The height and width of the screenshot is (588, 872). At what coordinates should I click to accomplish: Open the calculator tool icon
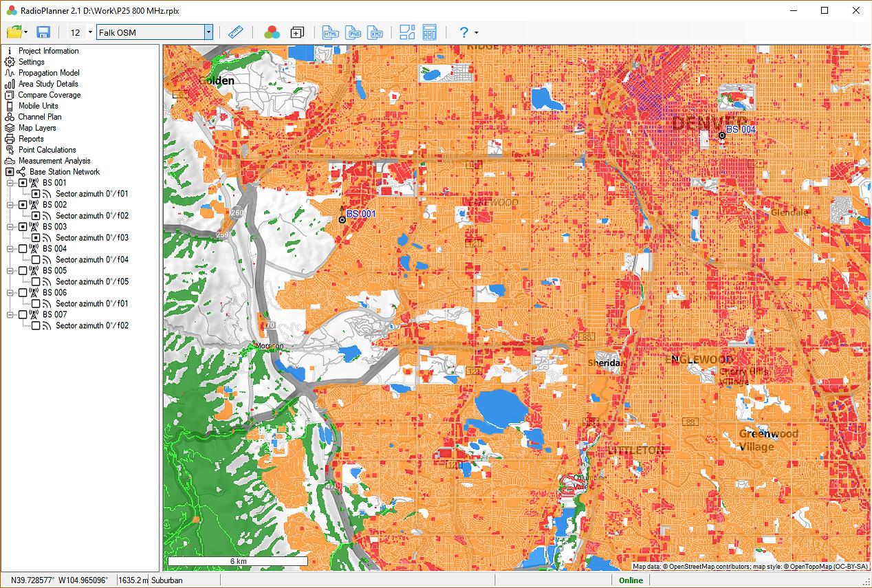(430, 32)
